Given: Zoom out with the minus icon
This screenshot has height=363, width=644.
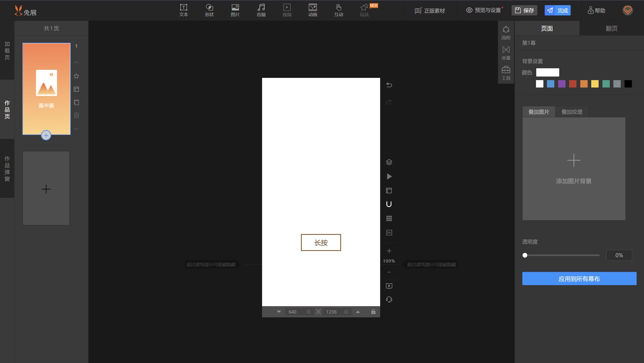Looking at the screenshot, I should pos(389,272).
